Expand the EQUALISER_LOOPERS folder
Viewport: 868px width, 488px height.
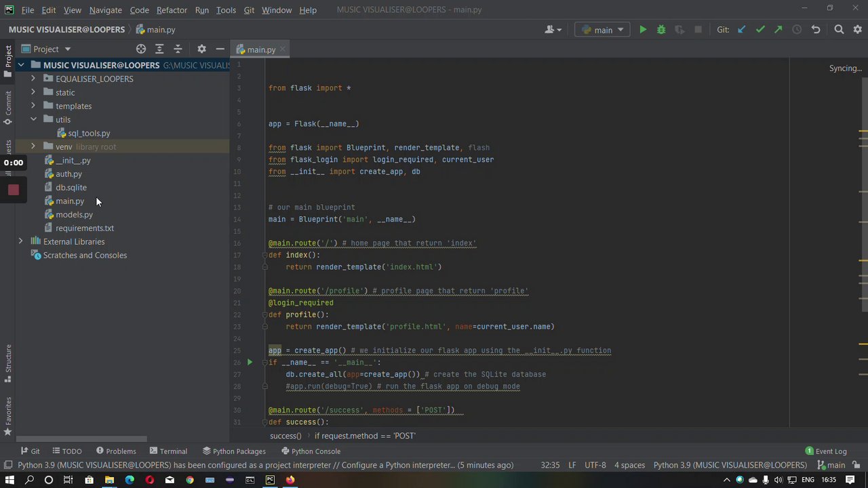[x=33, y=79]
